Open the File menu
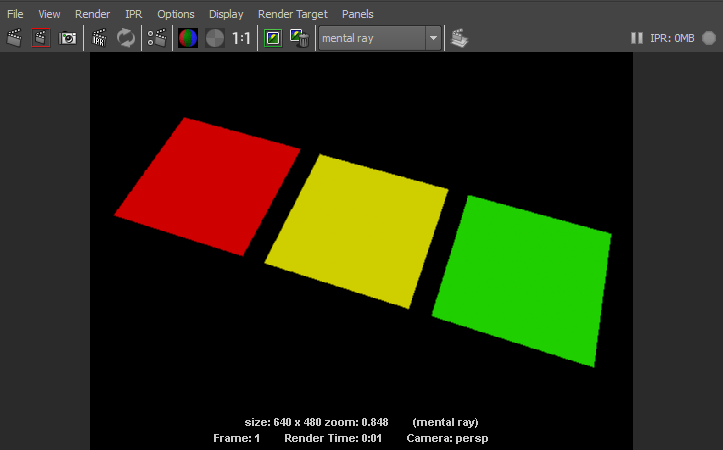Image resolution: width=723 pixels, height=450 pixels. click(15, 14)
